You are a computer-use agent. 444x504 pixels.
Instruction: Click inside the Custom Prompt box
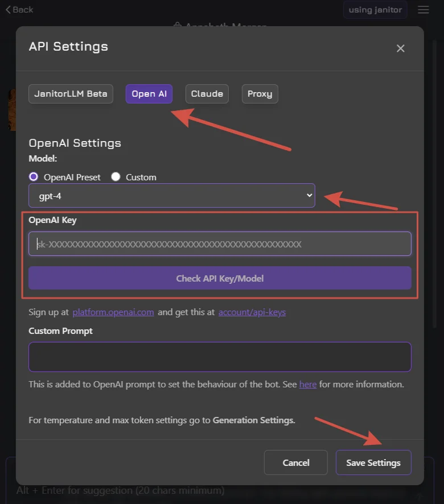(220, 357)
